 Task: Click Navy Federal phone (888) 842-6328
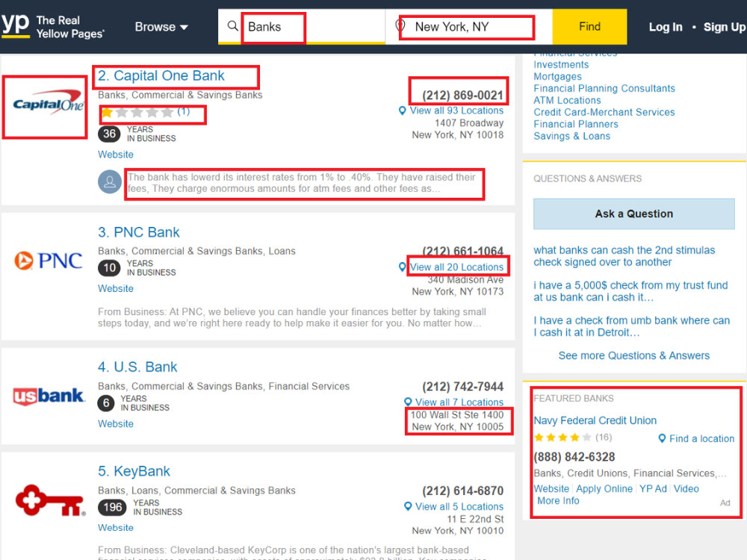pyautogui.click(x=574, y=457)
